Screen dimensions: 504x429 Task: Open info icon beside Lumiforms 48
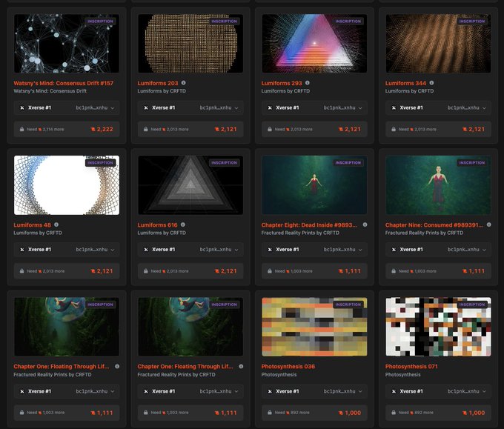[x=56, y=225]
